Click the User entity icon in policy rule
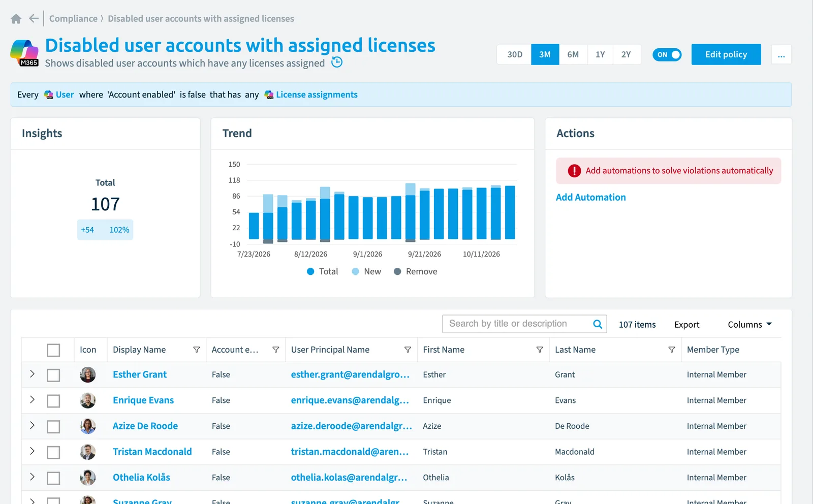This screenshot has height=504, width=813. 49,94
